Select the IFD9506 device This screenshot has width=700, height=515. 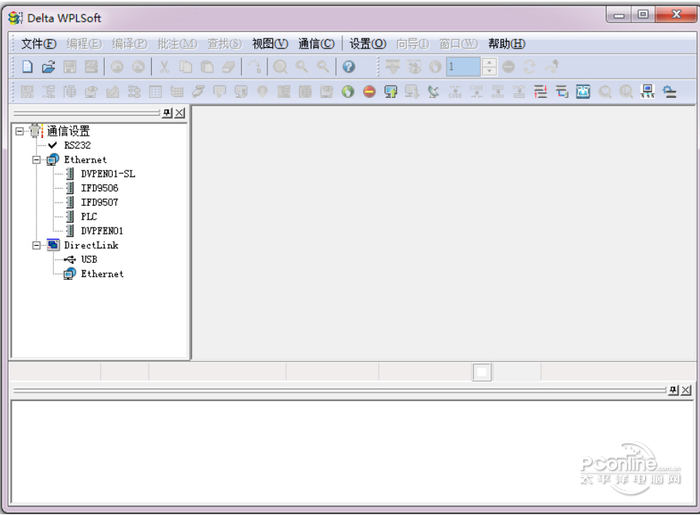click(x=100, y=188)
